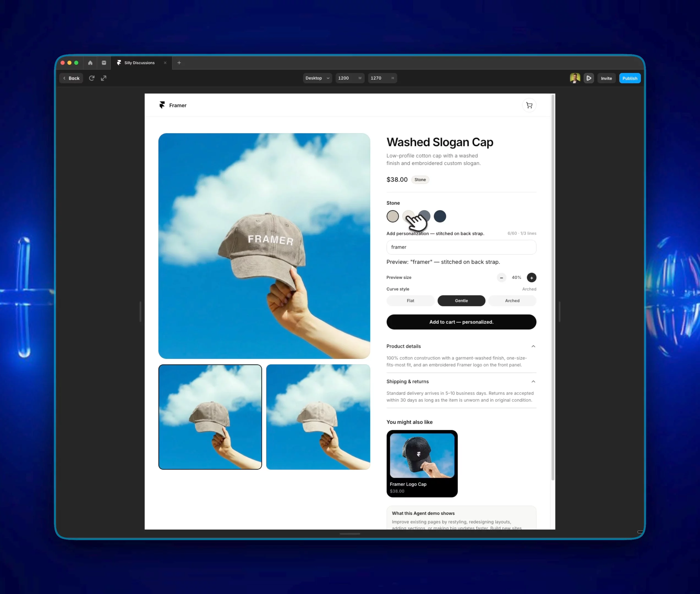Collapse the Shipping & returns section
Screen dimensions: 700x594
[461, 381]
